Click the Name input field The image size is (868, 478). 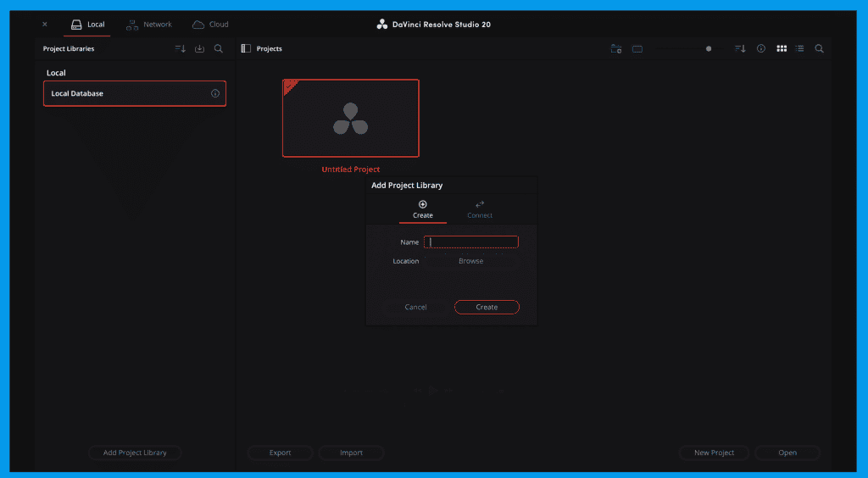[x=471, y=242]
